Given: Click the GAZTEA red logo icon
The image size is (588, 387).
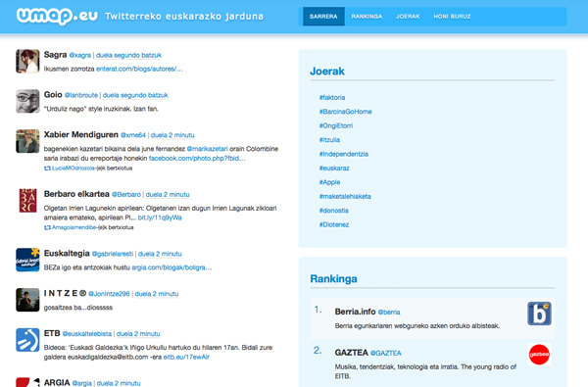Looking at the screenshot, I should (539, 355).
